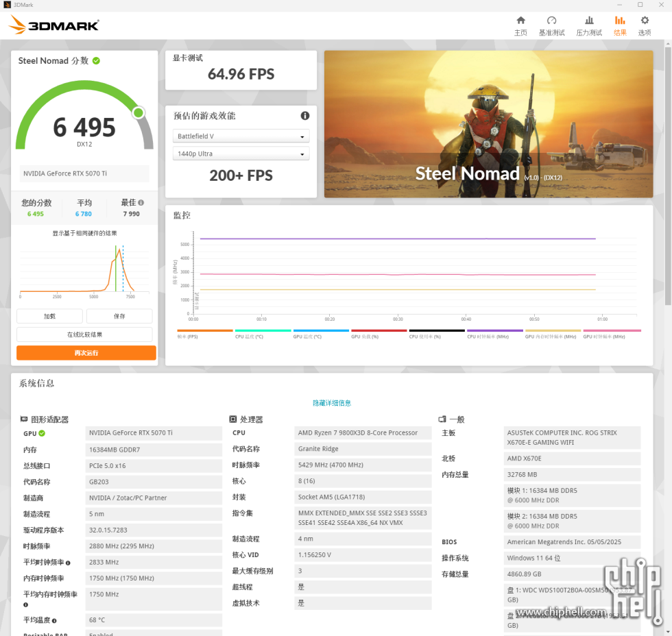Click ROG STRIX X670E-E motherboard value

[572, 438]
